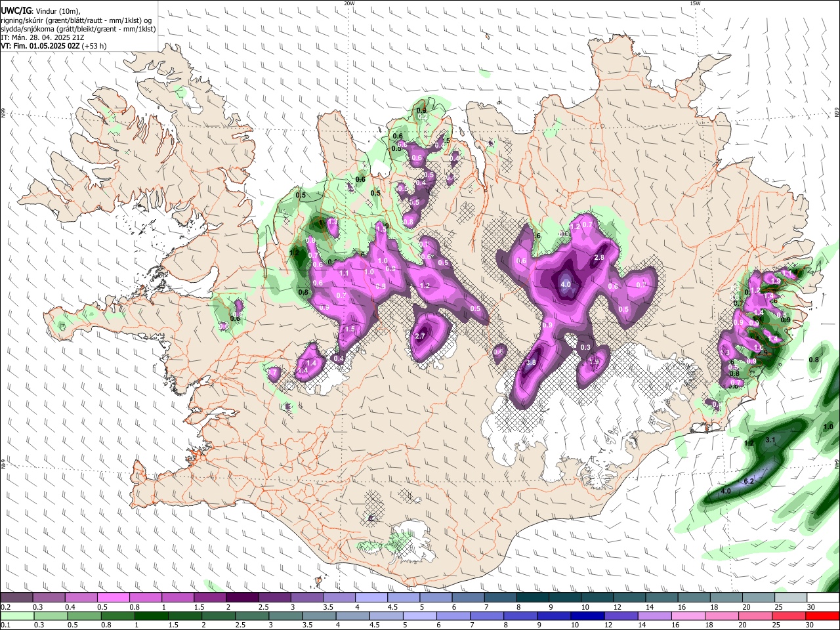Select bottom-row legend swatch between 10 and 12
The height and width of the screenshot is (630, 840).
pyautogui.click(x=587, y=616)
